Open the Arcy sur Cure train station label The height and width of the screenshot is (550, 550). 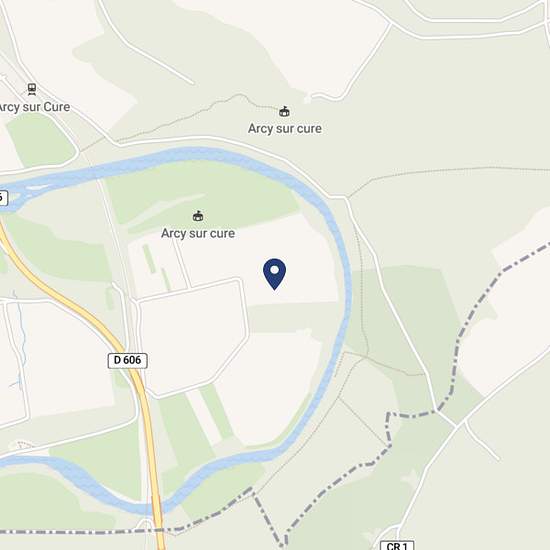tap(34, 107)
